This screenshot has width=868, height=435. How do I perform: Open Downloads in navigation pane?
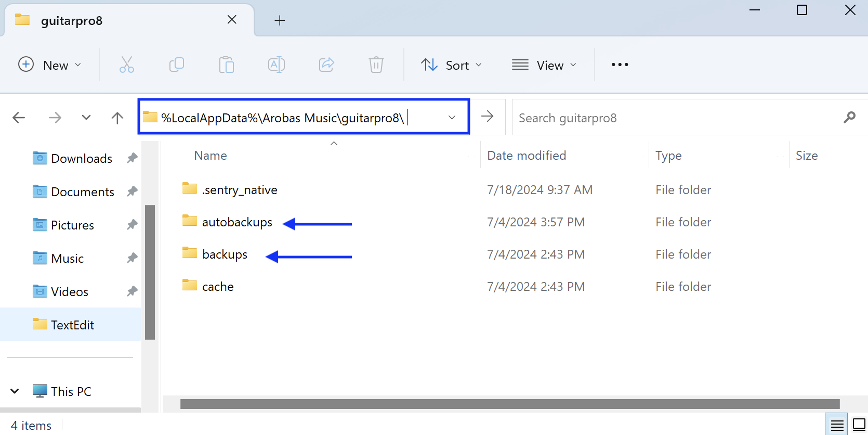point(82,159)
